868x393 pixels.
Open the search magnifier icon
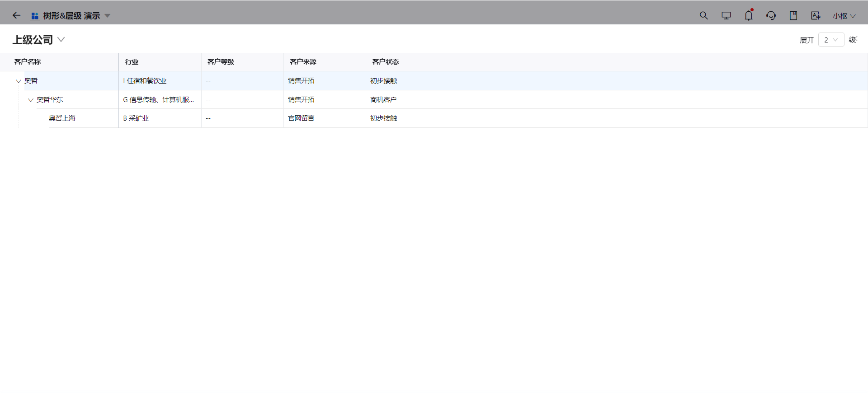(703, 15)
